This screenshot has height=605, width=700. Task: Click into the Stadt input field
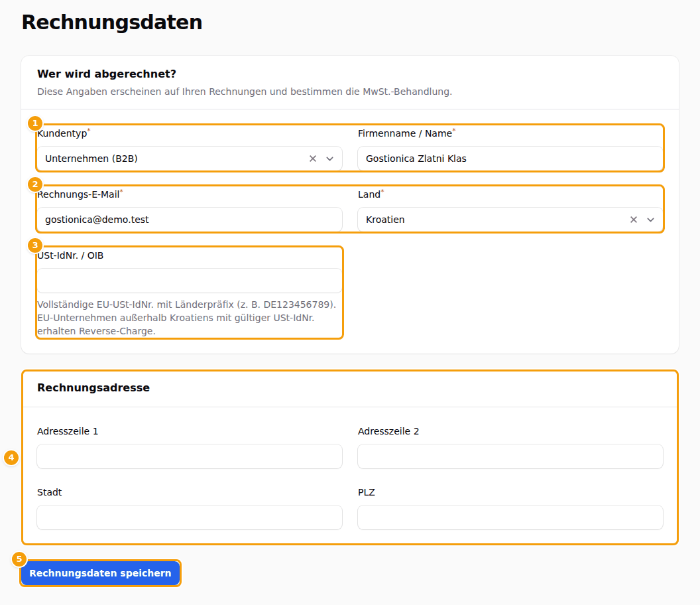190,517
